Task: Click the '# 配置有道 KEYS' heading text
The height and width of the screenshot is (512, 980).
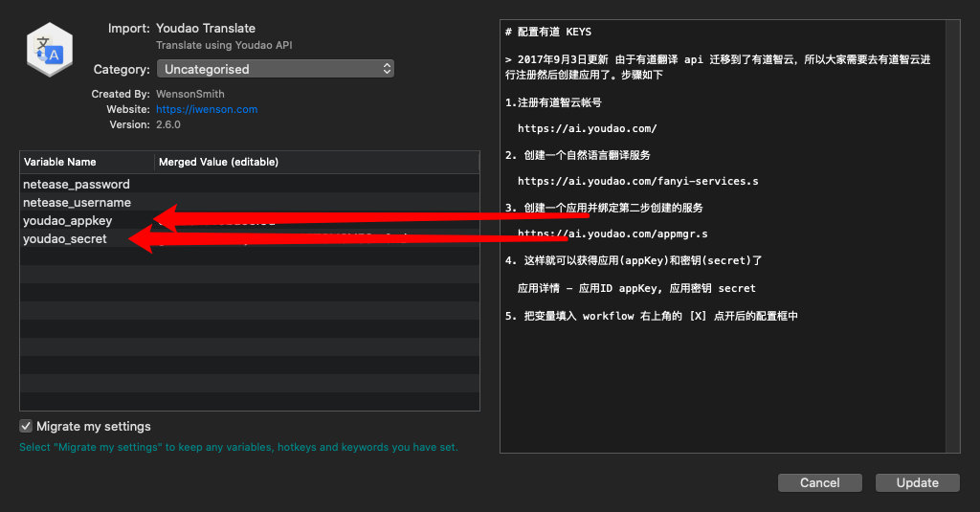Action: [x=548, y=32]
